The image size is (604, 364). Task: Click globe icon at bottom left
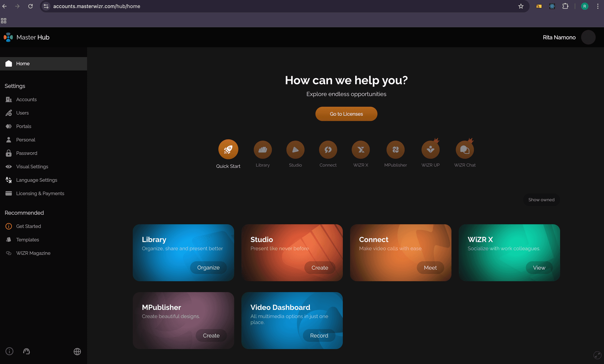[77, 351]
